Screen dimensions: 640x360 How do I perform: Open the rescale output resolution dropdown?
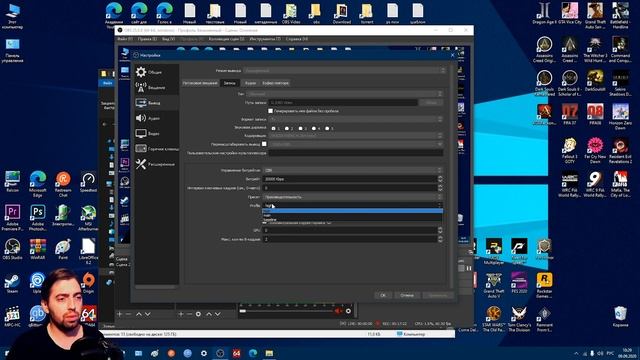click(x=356, y=144)
